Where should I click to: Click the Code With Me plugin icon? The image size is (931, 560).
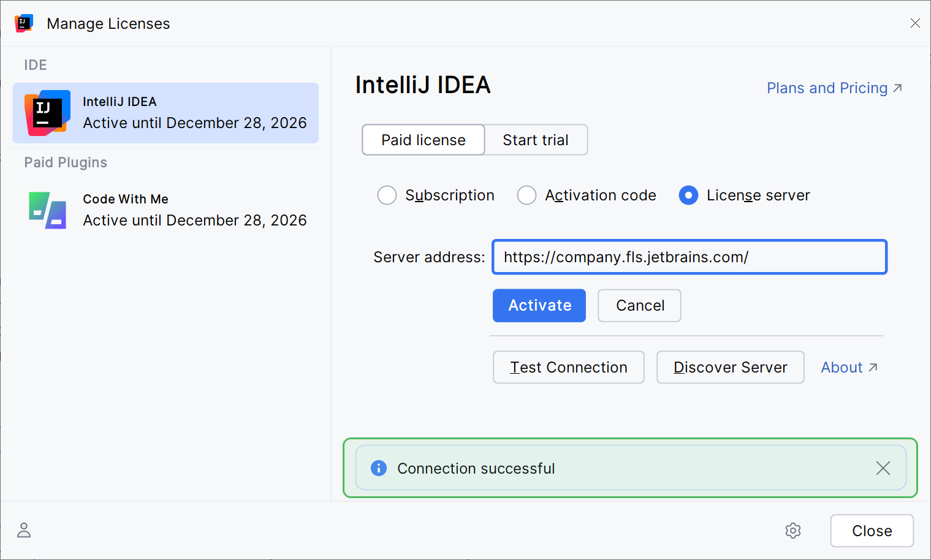point(47,210)
